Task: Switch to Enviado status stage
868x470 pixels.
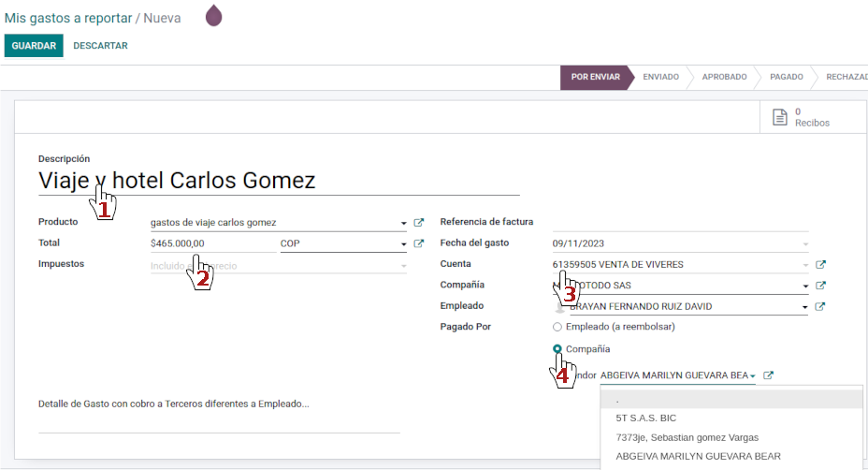Action: tap(660, 77)
